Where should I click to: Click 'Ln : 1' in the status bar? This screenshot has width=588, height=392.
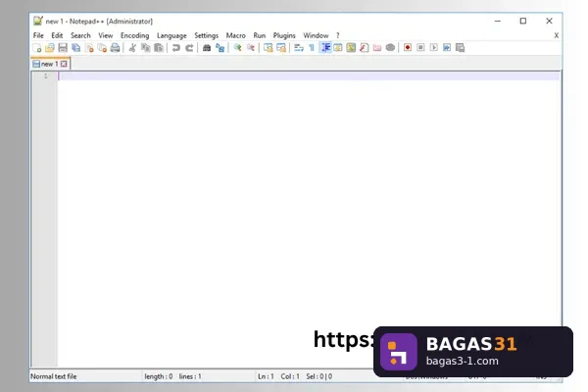[266, 376]
